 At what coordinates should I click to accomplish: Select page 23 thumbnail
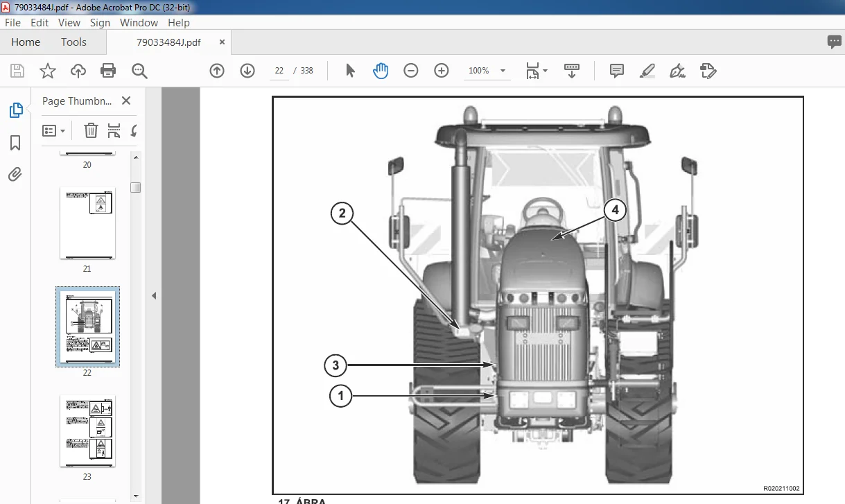click(x=87, y=431)
